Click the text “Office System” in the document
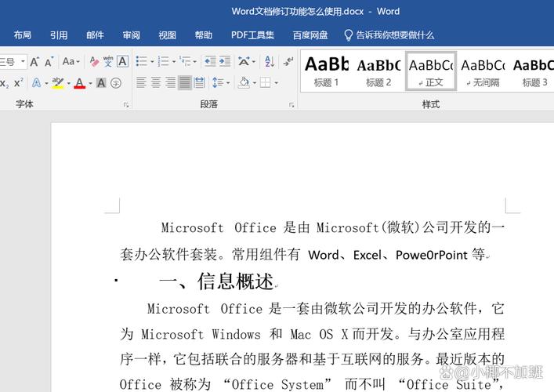 (x=277, y=384)
